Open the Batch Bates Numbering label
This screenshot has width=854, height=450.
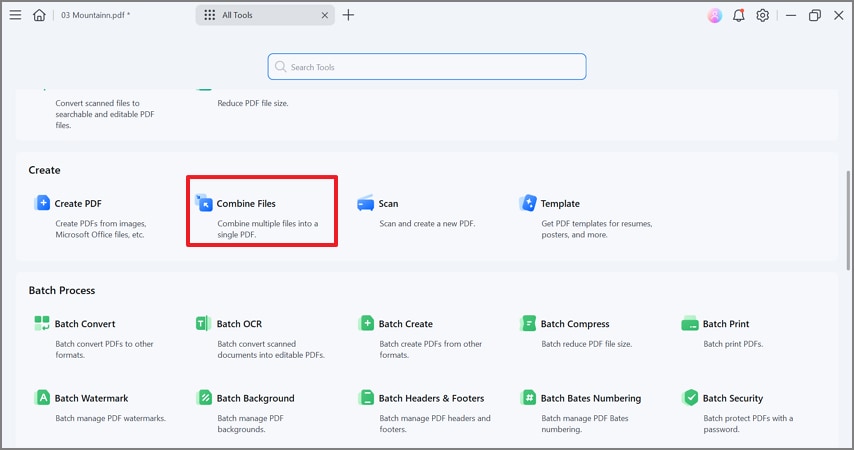(x=591, y=398)
